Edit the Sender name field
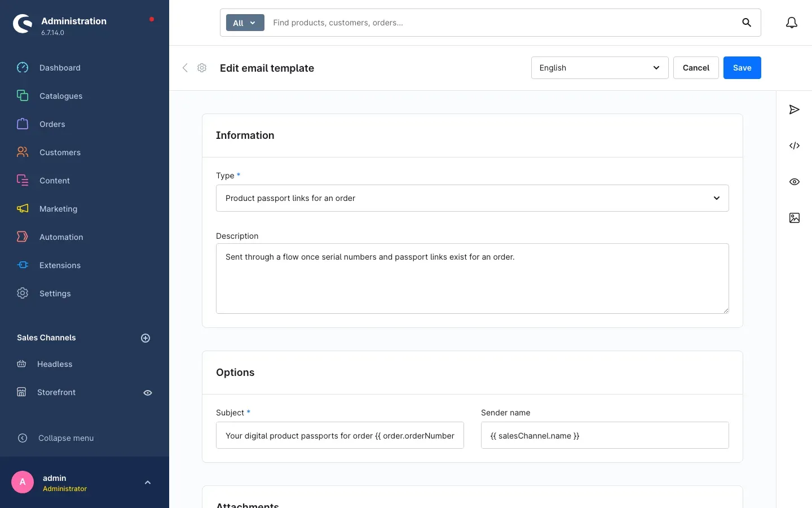The image size is (812, 508). [605, 435]
